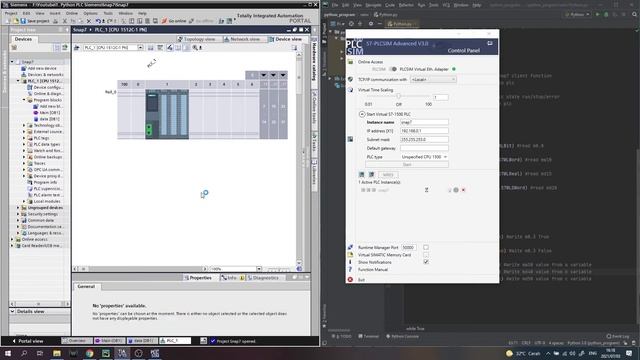The width and height of the screenshot is (640, 360).
Task: Click the Function Manual question mark icon
Action: point(350,269)
